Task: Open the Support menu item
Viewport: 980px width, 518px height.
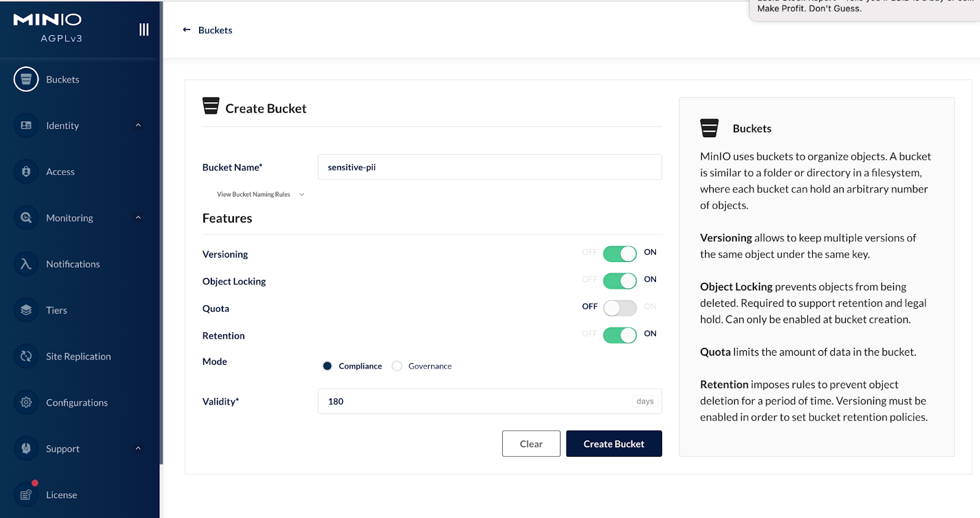Action: [62, 449]
